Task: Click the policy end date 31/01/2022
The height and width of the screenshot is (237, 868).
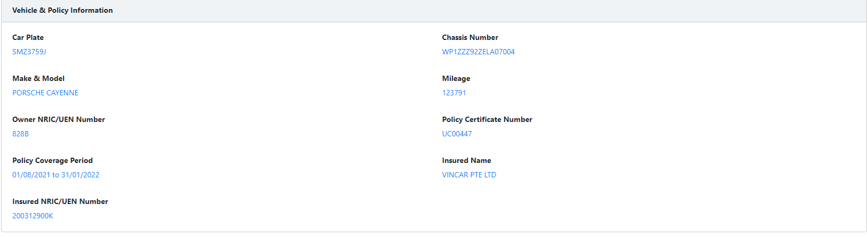Action: 81,175
